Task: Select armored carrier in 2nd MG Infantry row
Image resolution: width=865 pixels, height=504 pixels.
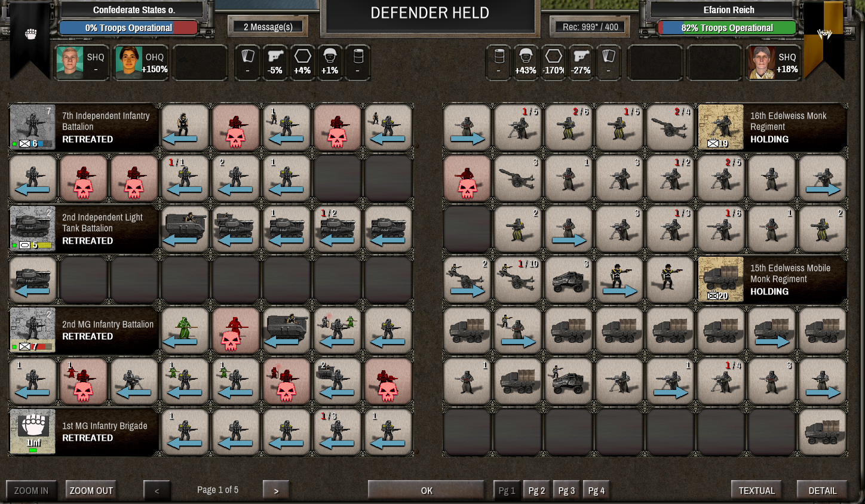Action: point(287,330)
